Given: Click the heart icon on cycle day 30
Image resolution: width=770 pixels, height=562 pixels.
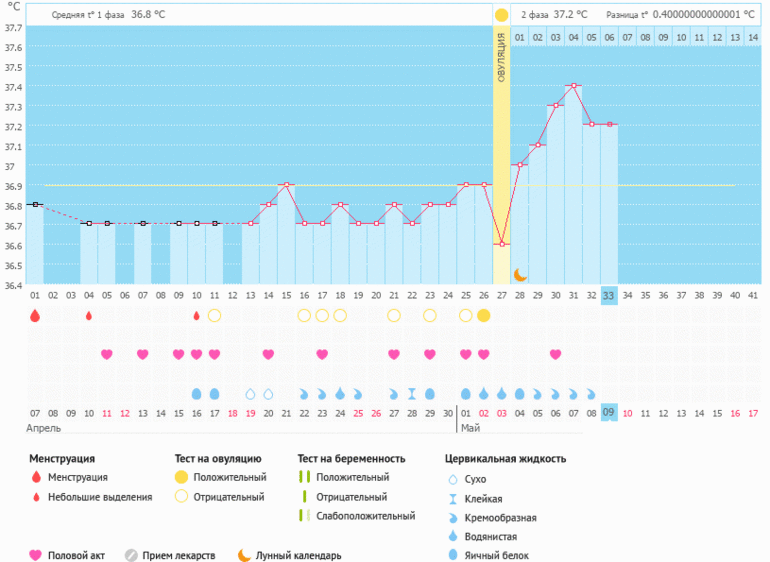Looking at the screenshot, I should [555, 354].
